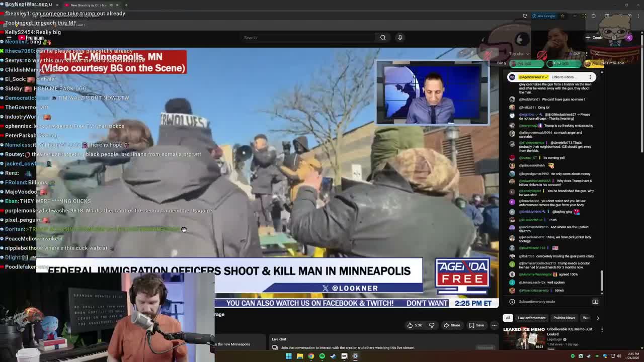
Task: Open the video's more actions ellipsis
Action: pyautogui.click(x=494, y=325)
